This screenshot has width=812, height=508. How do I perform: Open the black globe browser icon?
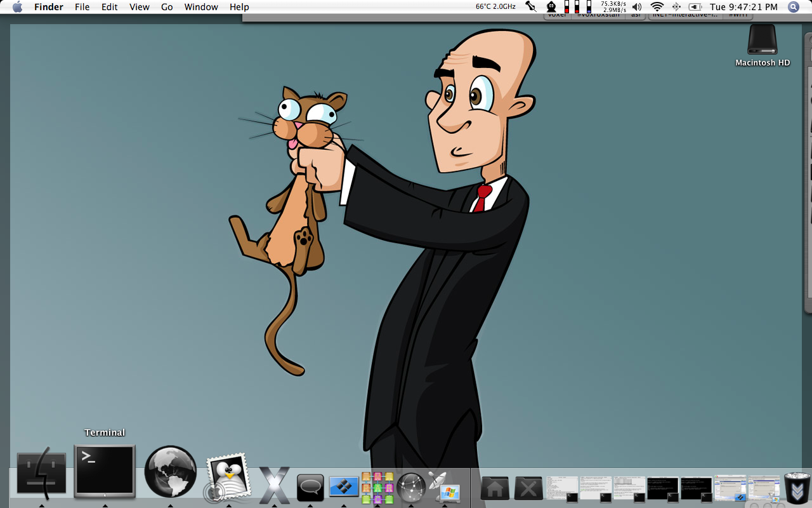tap(171, 471)
